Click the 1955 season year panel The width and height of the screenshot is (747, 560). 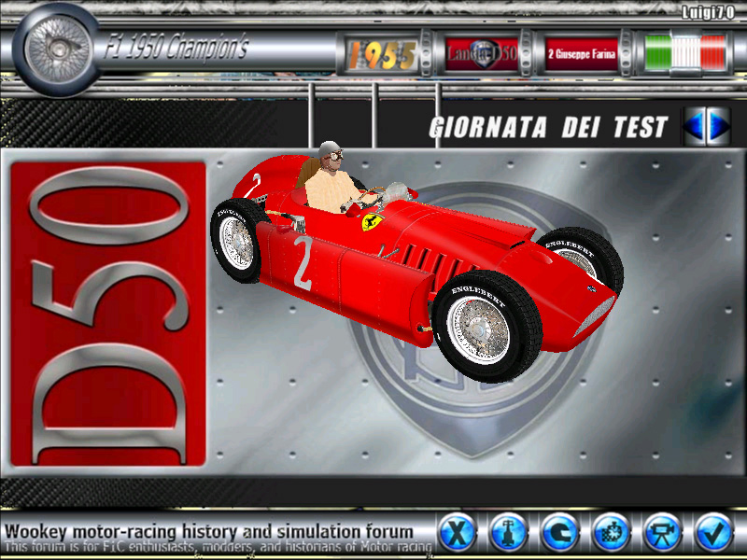pos(382,54)
